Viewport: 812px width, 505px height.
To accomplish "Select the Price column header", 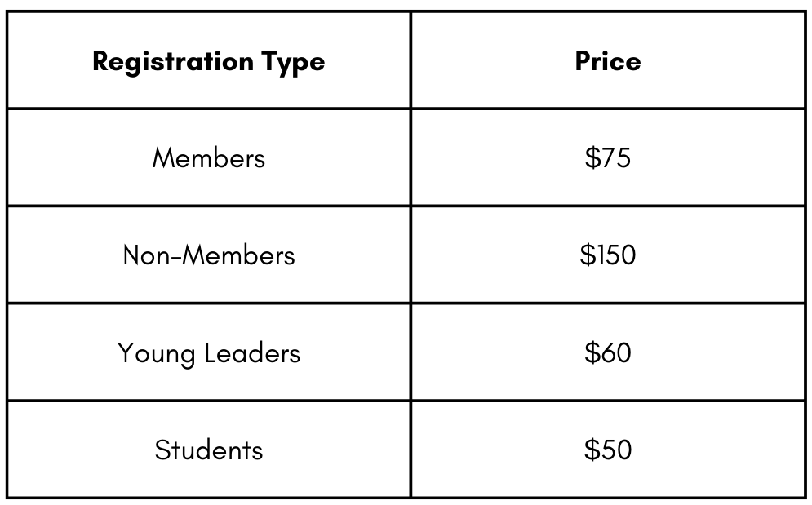I will pyautogui.click(x=608, y=60).
